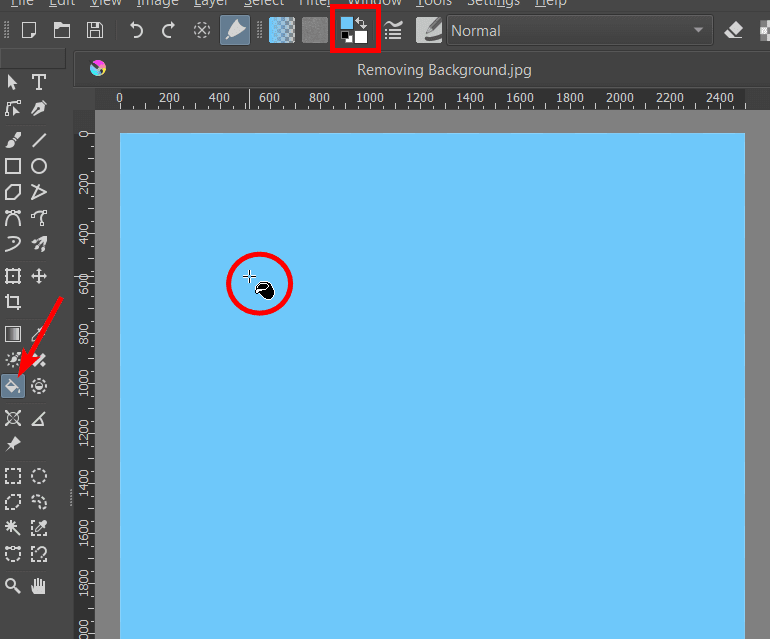Select the Polyline tool
This screenshot has width=770, height=639.
tap(39, 192)
